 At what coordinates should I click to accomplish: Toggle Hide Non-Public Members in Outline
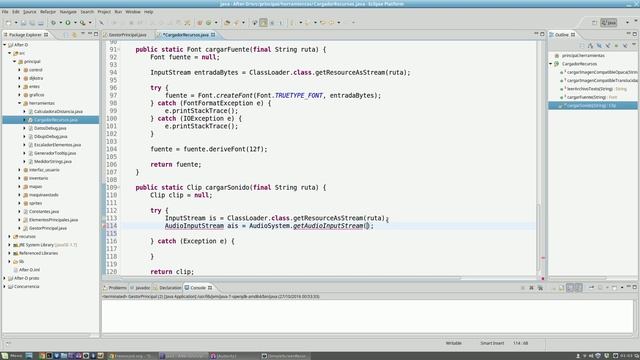616,46
